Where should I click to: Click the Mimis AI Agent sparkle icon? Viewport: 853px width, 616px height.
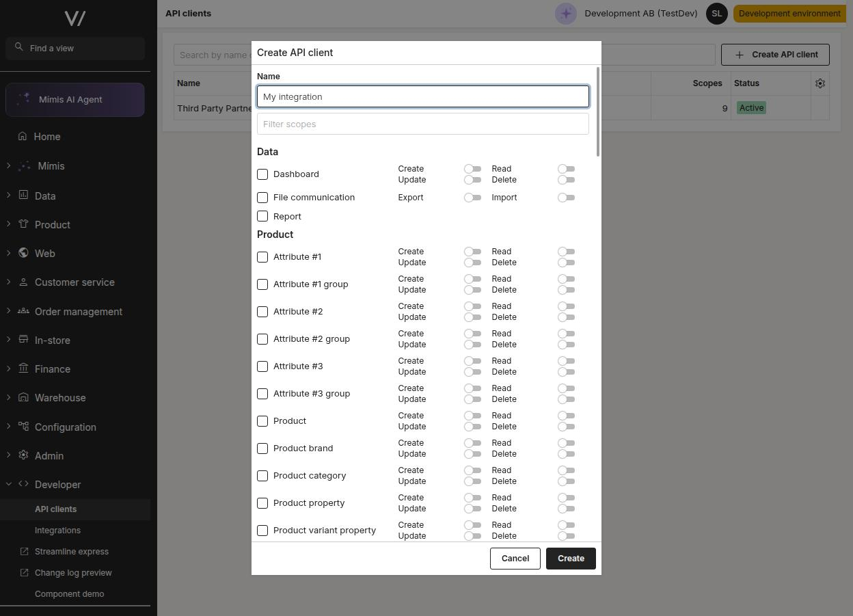click(24, 99)
